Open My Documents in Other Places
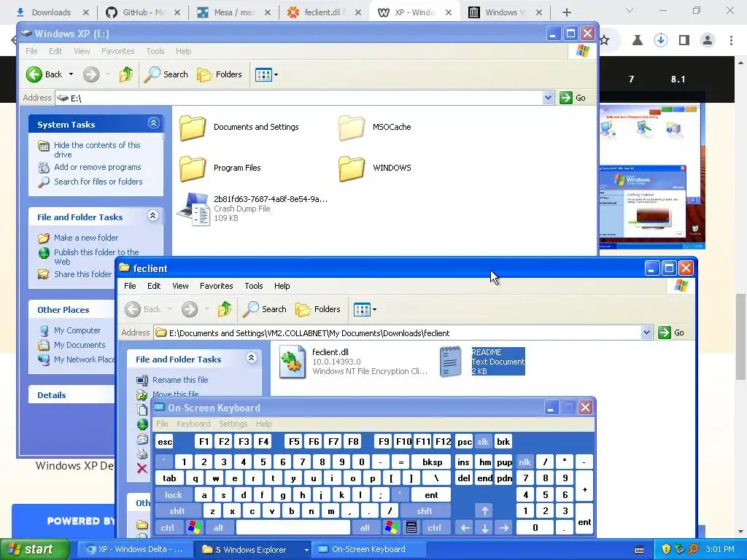The image size is (747, 560). pyautogui.click(x=80, y=345)
